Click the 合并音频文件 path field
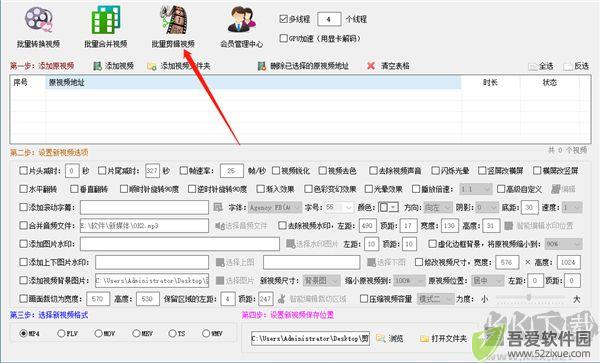The height and width of the screenshot is (363, 600). click(144, 226)
